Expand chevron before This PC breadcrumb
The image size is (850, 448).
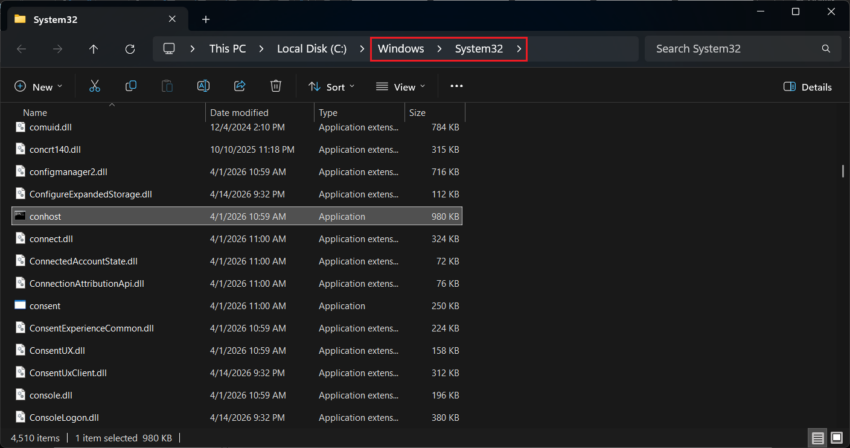(x=192, y=49)
